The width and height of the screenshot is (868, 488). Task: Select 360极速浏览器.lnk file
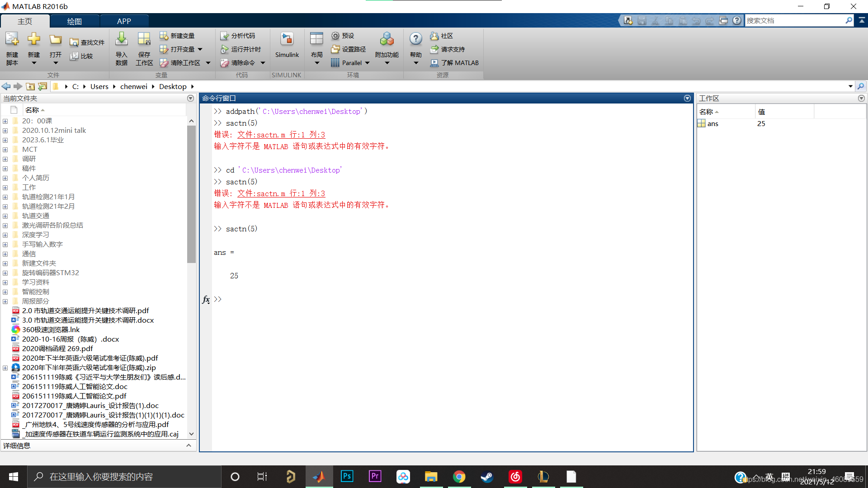pos(51,330)
